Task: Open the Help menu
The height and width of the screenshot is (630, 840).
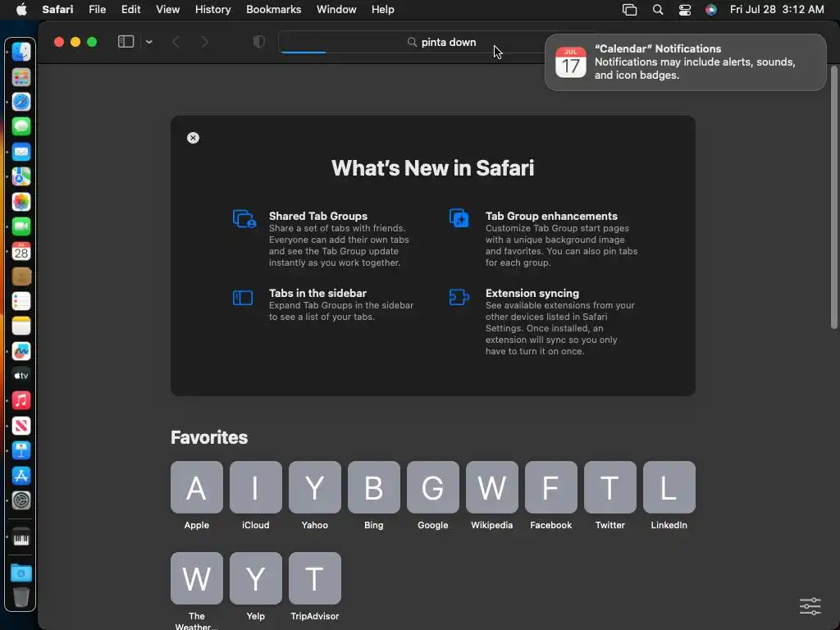Action: coord(383,10)
